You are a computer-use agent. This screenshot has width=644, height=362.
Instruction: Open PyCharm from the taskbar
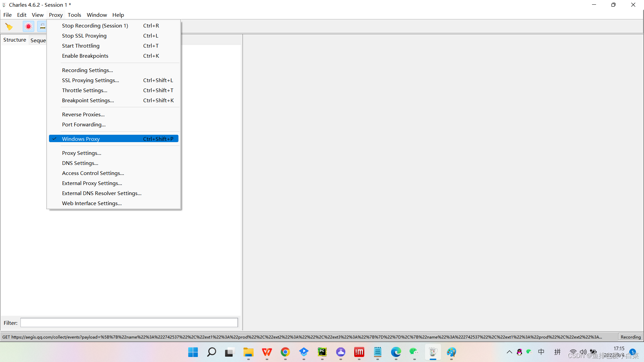(x=322, y=352)
